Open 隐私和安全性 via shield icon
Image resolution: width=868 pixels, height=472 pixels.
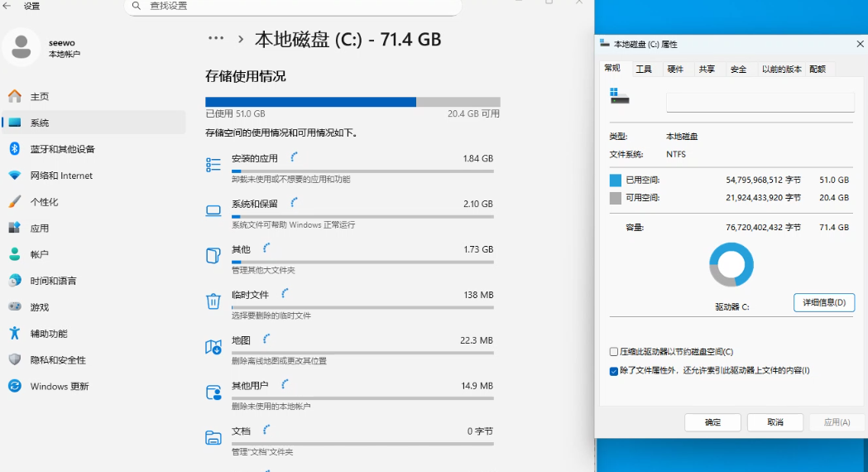click(15, 359)
